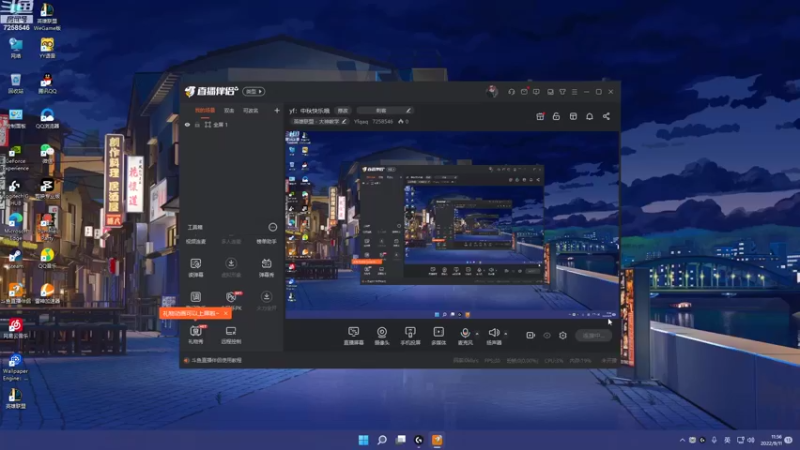Viewport: 800px width, 450px height.
Task: Switch to the second scene tab
Action: [229, 110]
